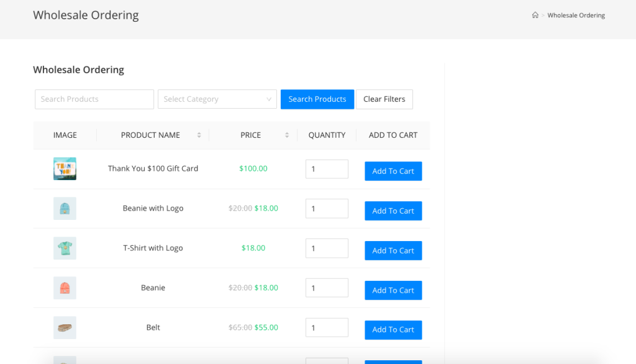
Task: Open the Thank You gift card thumbnail
Action: coord(65,169)
